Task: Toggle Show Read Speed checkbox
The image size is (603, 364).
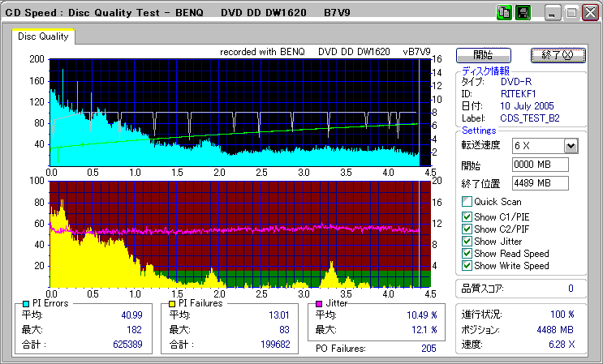Action: (x=467, y=253)
